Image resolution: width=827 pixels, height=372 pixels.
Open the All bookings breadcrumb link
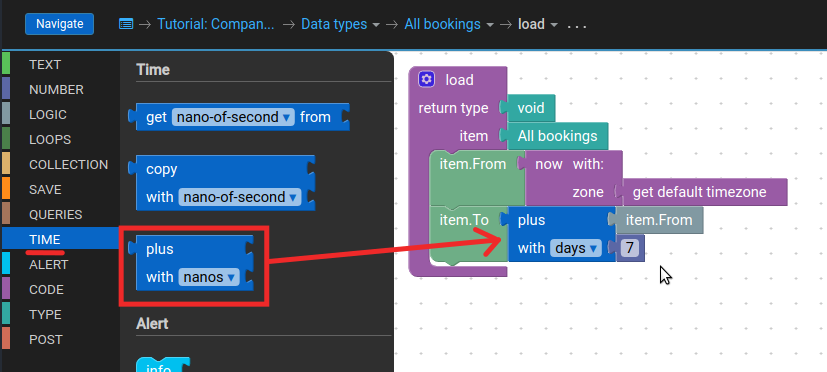click(443, 24)
